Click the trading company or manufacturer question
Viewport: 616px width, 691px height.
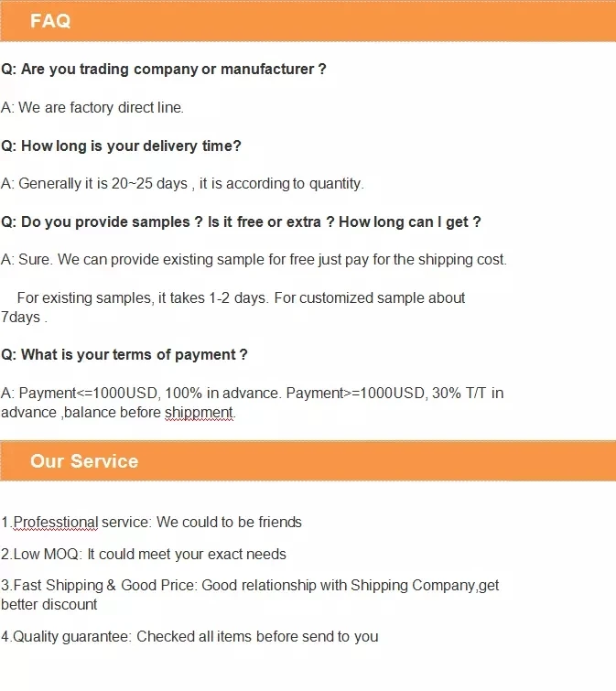coord(164,69)
